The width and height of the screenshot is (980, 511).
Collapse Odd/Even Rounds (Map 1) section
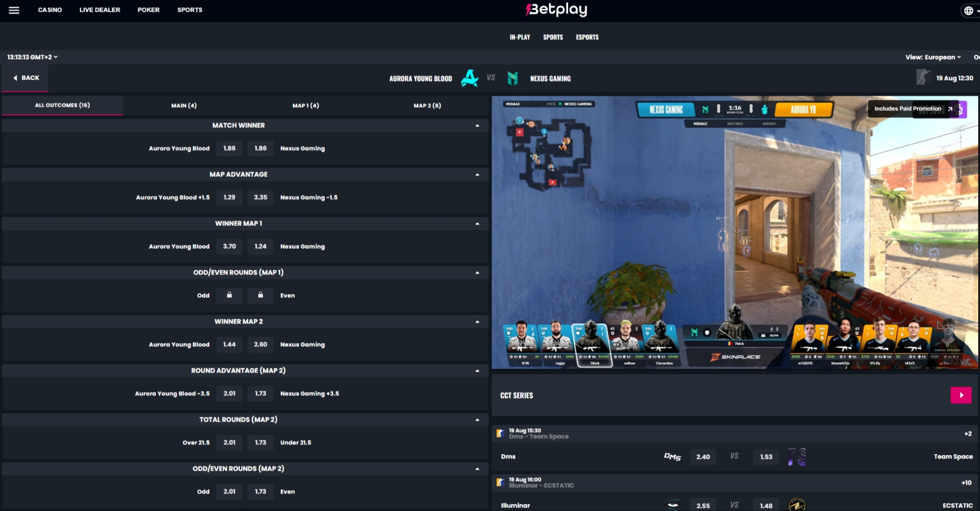[x=477, y=272]
